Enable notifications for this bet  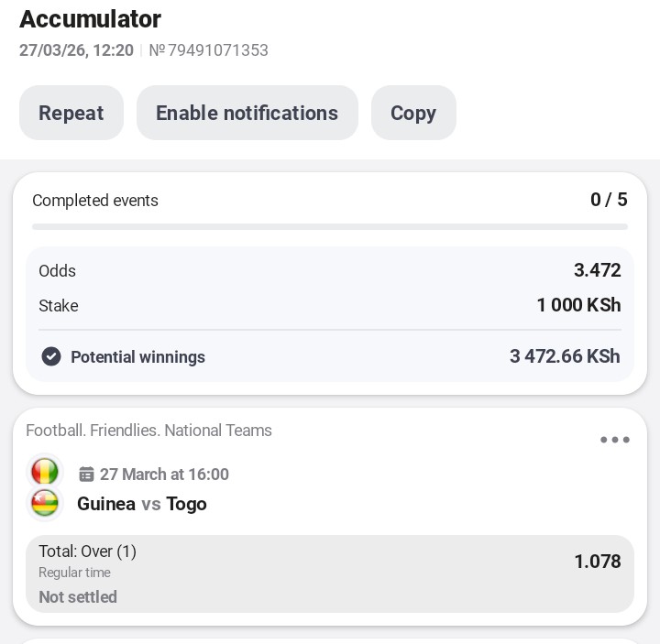click(247, 113)
